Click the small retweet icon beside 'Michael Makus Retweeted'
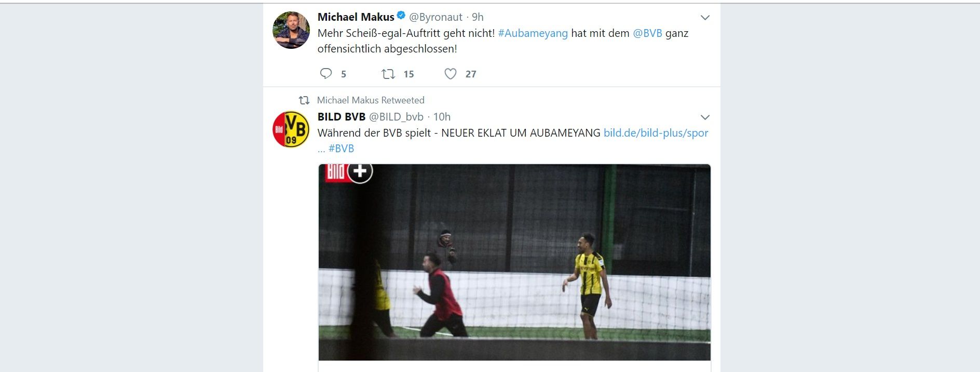This screenshot has height=372, width=980. pos(304,100)
